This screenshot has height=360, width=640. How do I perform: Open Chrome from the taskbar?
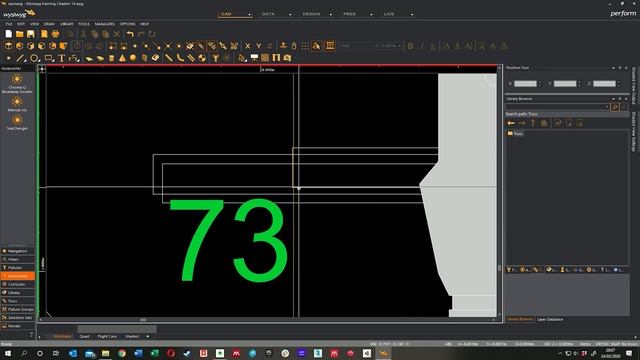click(x=122, y=353)
